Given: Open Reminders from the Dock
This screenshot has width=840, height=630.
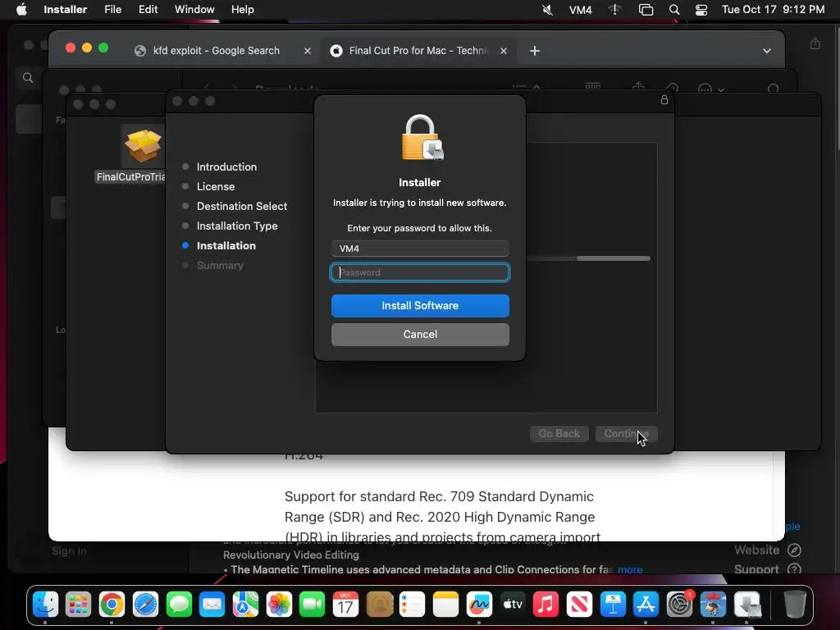Looking at the screenshot, I should [413, 605].
